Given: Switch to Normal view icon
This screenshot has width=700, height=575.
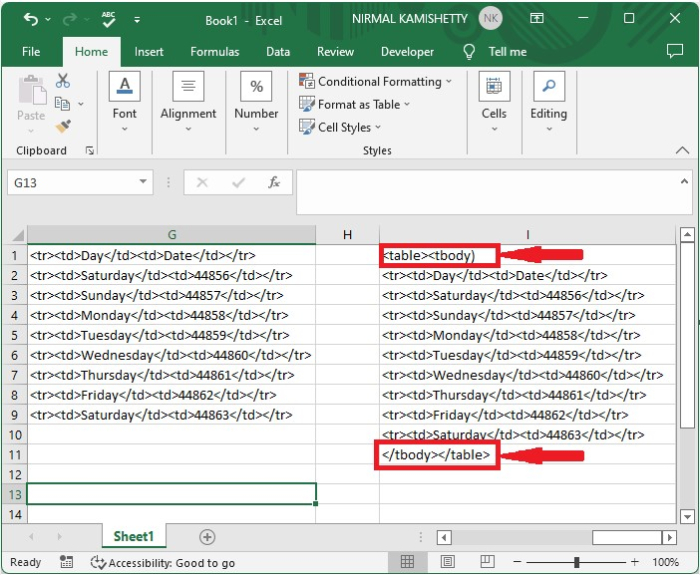Looking at the screenshot, I should coord(407,562).
